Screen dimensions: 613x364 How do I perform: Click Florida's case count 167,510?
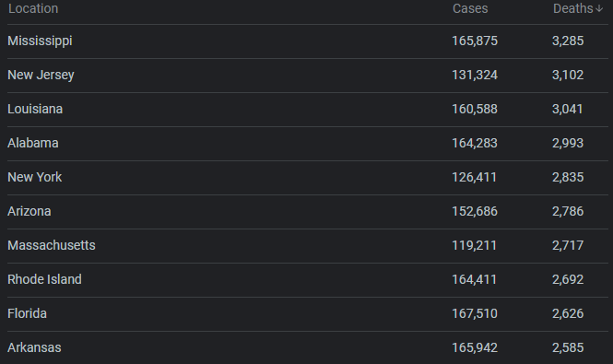click(475, 313)
